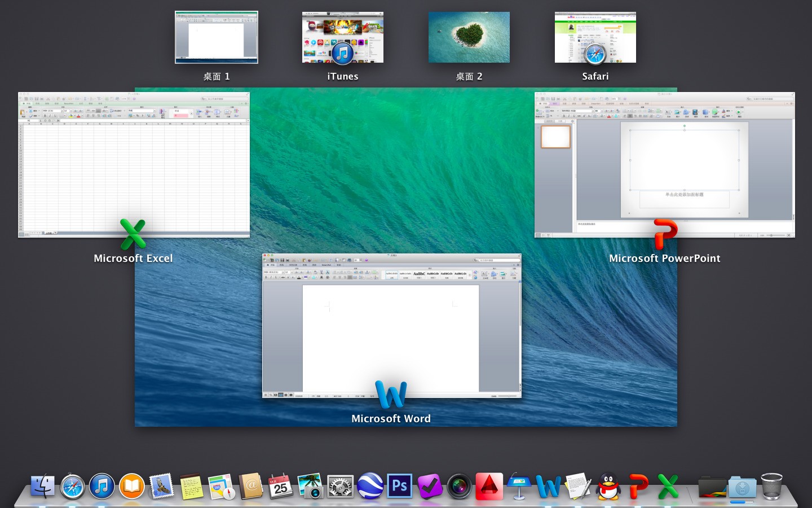This screenshot has height=508, width=812.
Task: Open Finder from the Dock
Action: click(43, 486)
